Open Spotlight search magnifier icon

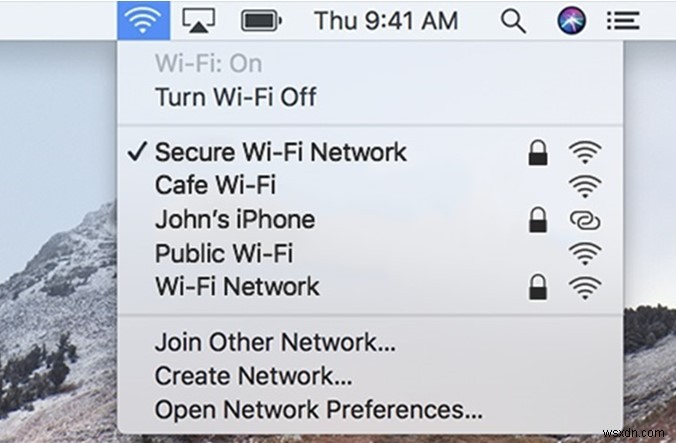point(513,21)
